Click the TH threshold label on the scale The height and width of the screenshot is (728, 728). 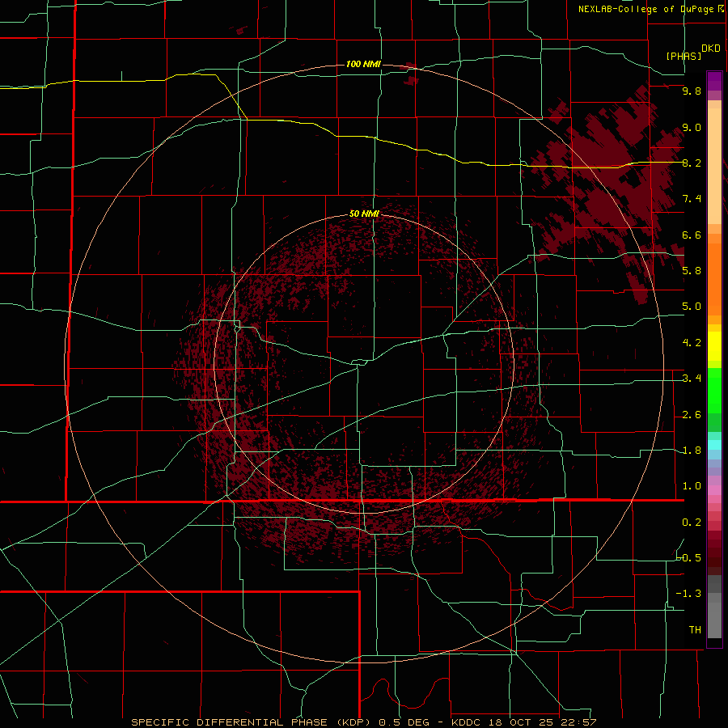(x=695, y=629)
